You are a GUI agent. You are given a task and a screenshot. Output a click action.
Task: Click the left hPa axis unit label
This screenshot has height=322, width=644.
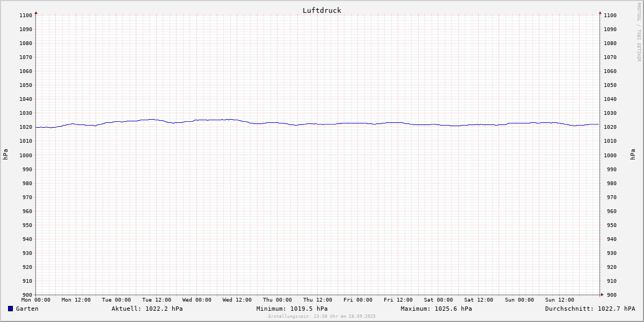pos(5,155)
